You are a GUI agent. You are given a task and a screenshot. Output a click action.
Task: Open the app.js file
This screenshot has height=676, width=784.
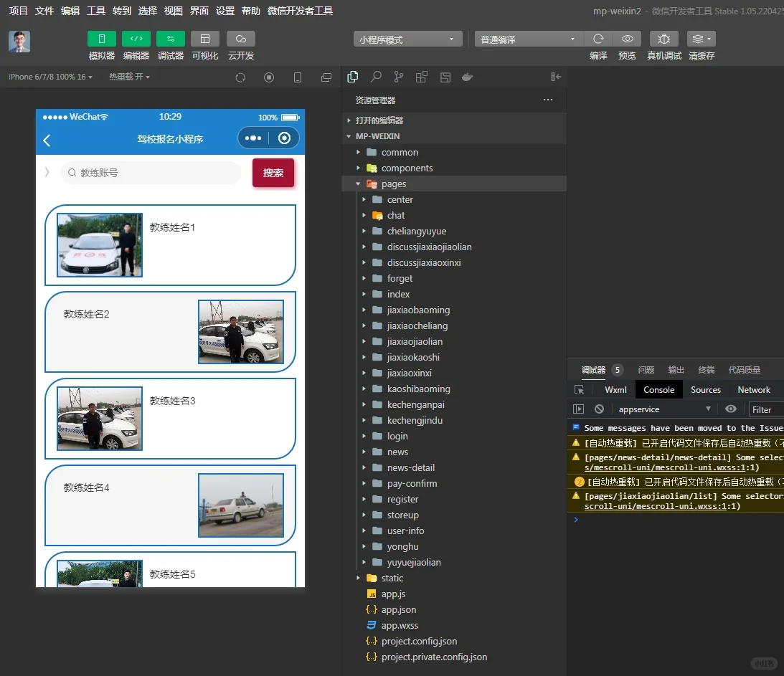[454, 594]
